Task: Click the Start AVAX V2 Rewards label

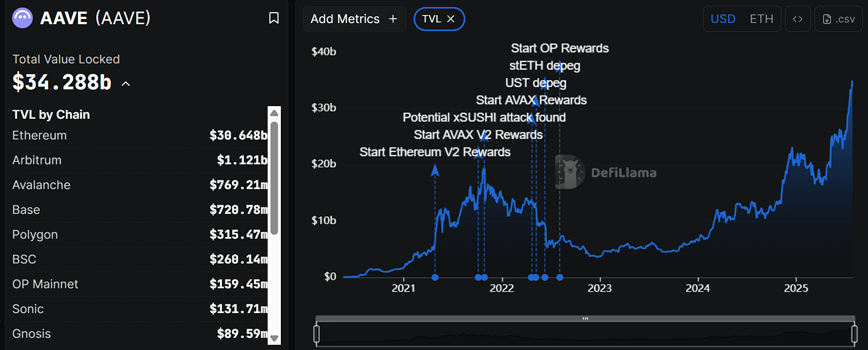Action: tap(478, 135)
